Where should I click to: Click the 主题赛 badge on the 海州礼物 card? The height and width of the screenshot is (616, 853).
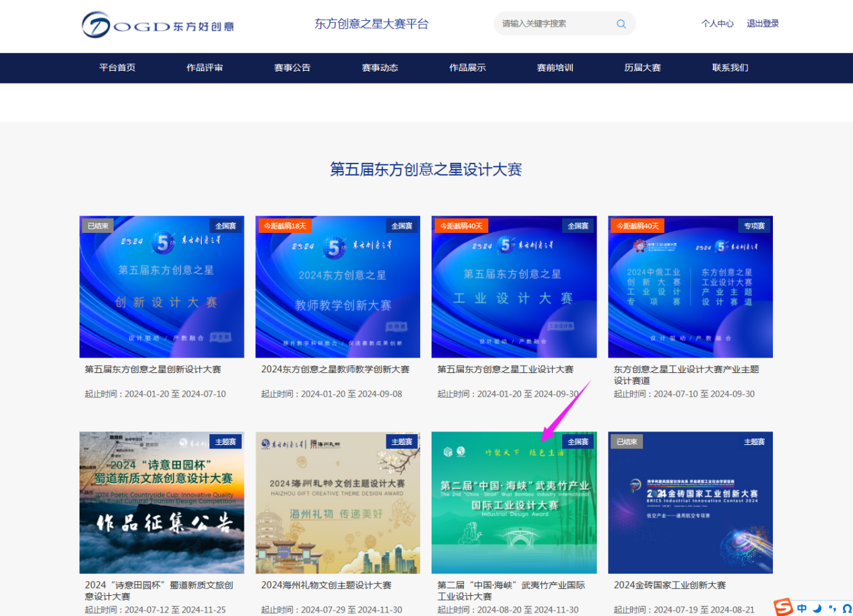coord(401,442)
